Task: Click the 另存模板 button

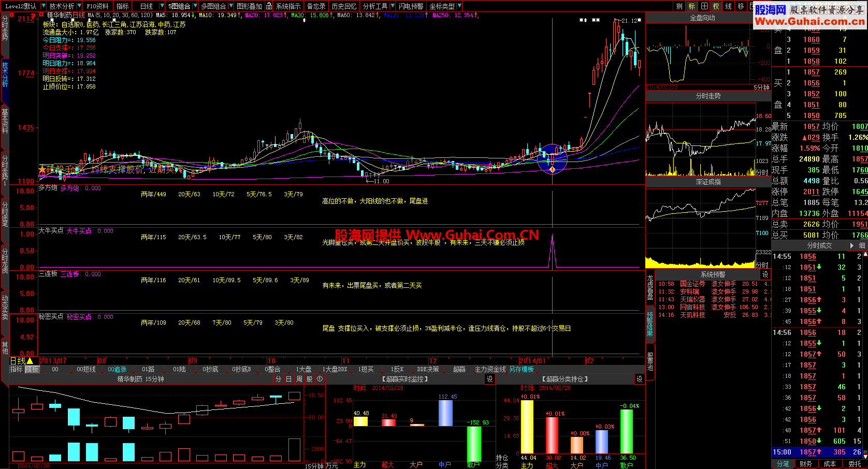Action: tap(521, 369)
